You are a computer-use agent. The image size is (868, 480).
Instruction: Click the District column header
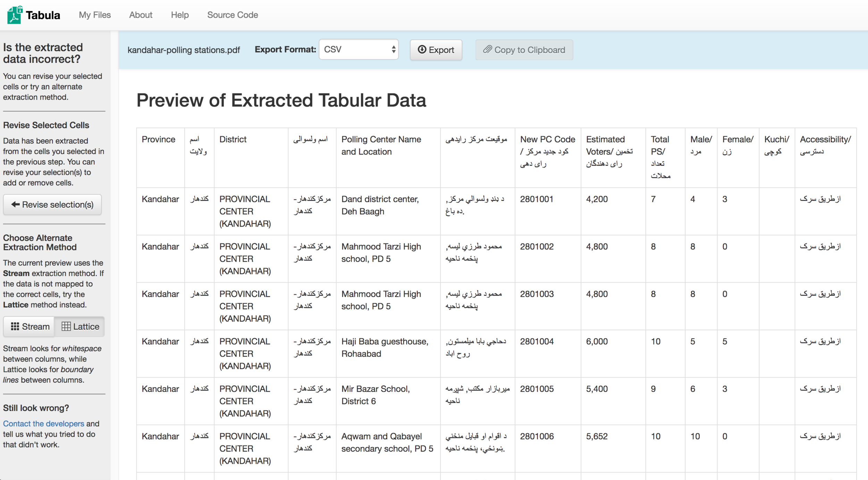pyautogui.click(x=251, y=158)
